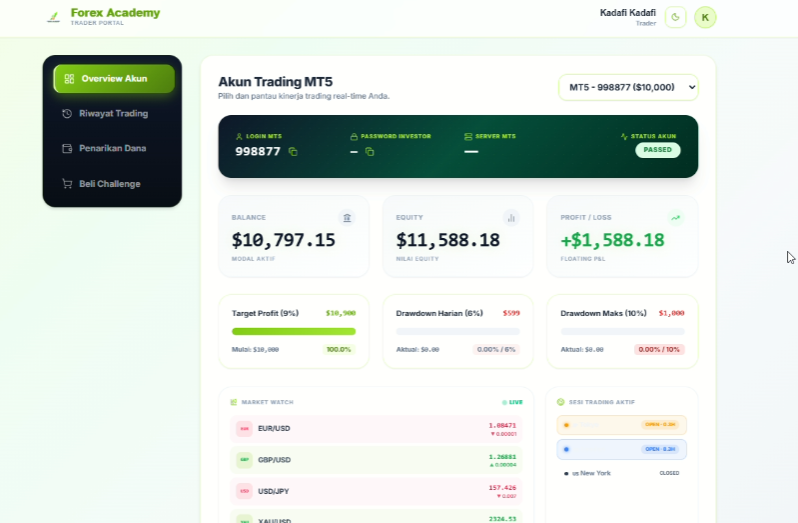The height and width of the screenshot is (523, 798).
Task: Open the GBP/USD market row
Action: click(376, 460)
